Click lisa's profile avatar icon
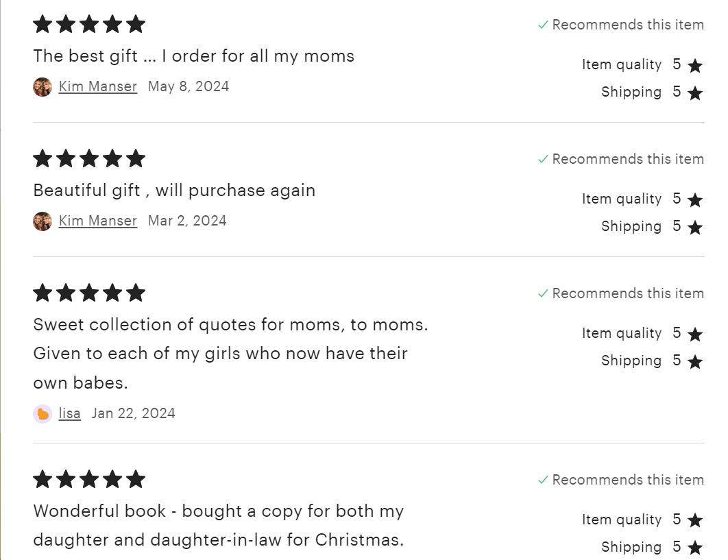Image resolution: width=728 pixels, height=560 pixels. pyautogui.click(x=43, y=414)
